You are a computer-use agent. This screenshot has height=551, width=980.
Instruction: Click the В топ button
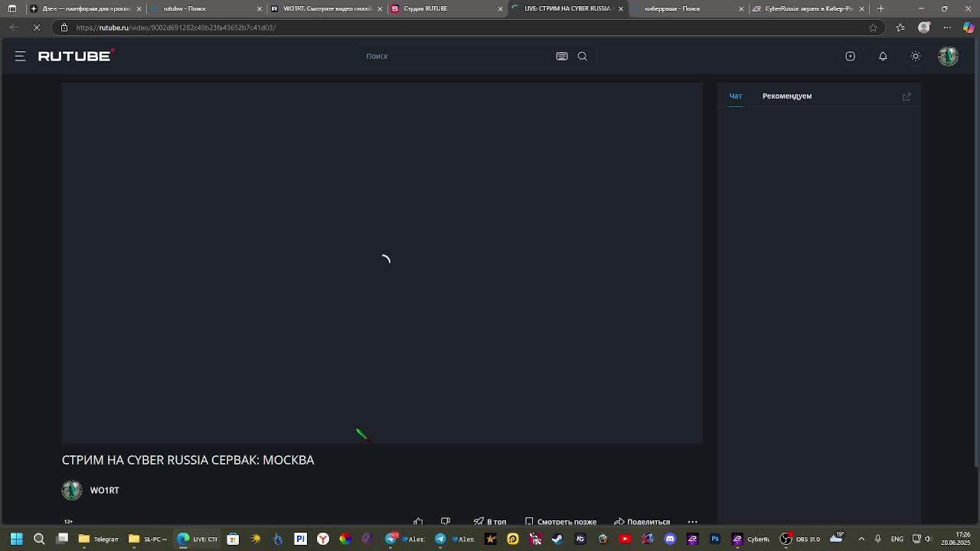[490, 522]
